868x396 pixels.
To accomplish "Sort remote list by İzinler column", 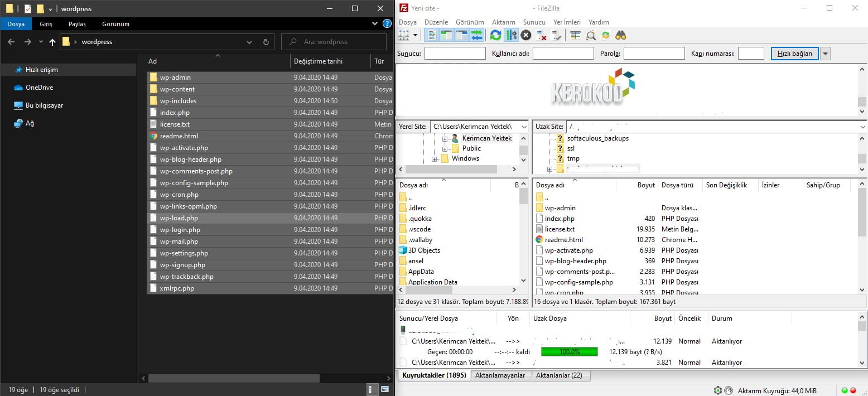I will (780, 185).
